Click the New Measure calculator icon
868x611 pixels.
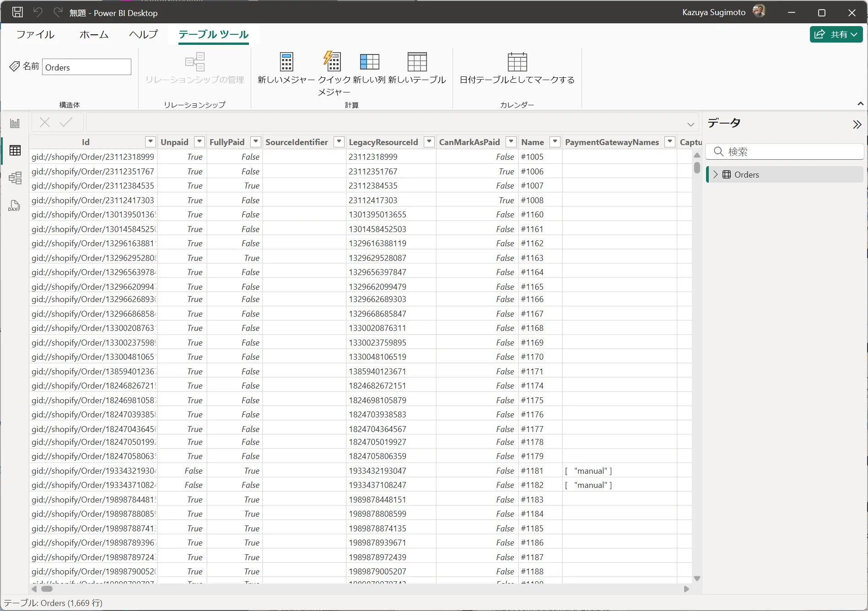(x=286, y=62)
